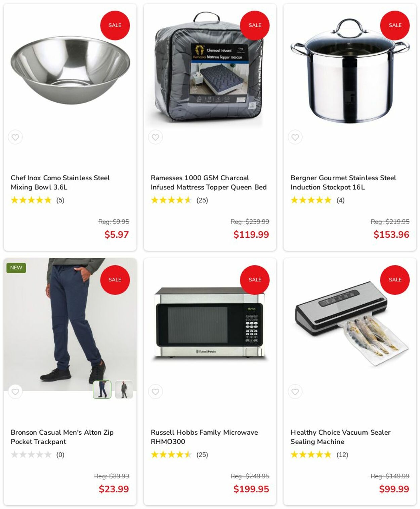Click SALE badge on mixing bowl card
Screen dimensions: 420x509
pyautogui.click(x=115, y=25)
